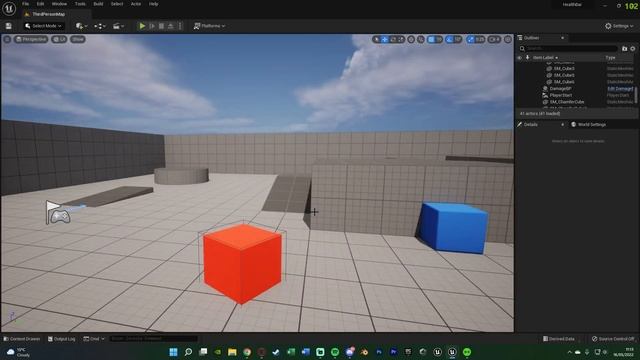Open the Help menu
Image resolution: width=640 pixels, height=360 pixels.
click(x=153, y=4)
